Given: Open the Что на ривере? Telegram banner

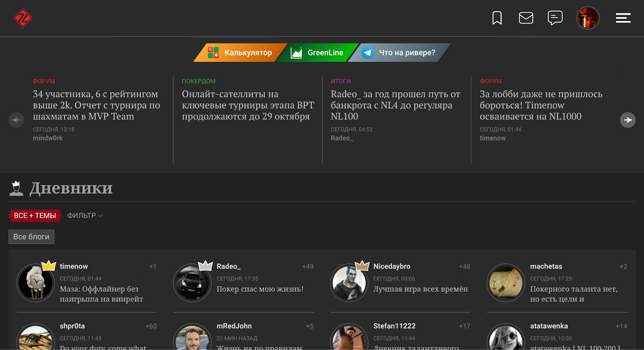Looking at the screenshot, I should tap(399, 53).
